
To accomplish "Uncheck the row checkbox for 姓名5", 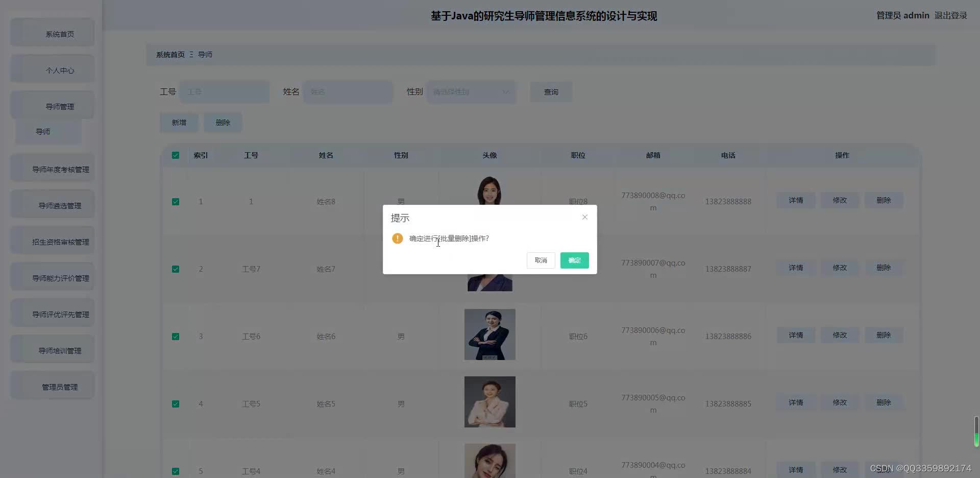I will tap(176, 404).
